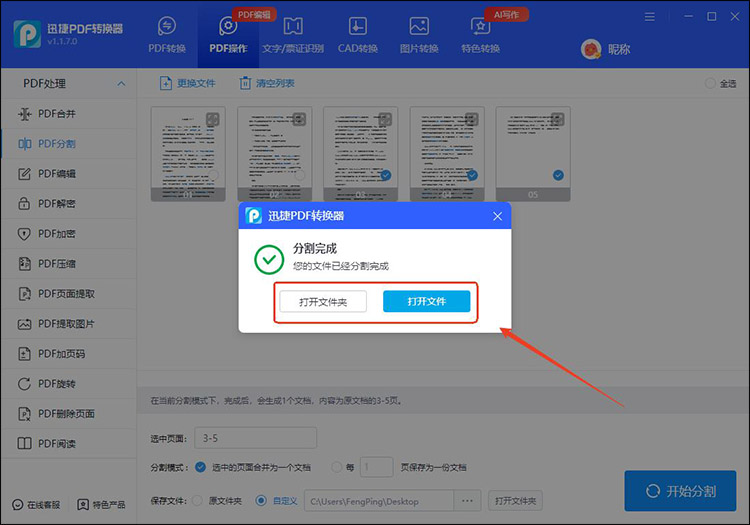The image size is (750, 525).
Task: Deselect page 05 thumbnail checkbox
Action: coord(558,175)
